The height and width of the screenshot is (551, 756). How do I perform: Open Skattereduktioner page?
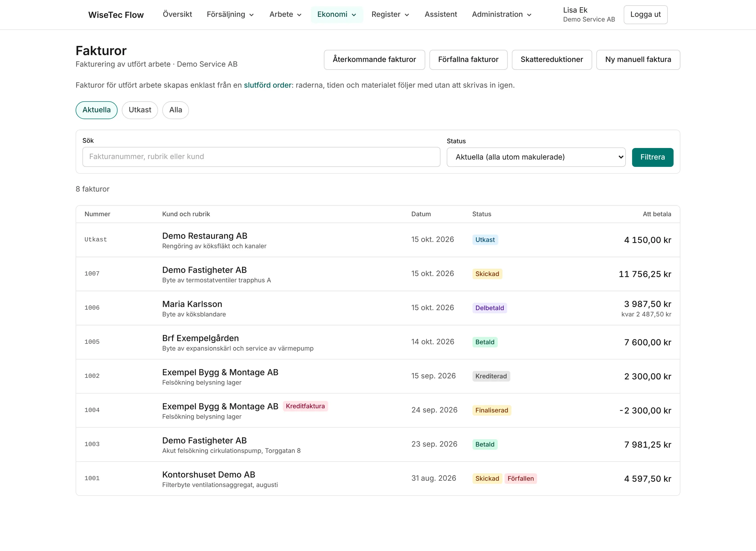(x=552, y=60)
